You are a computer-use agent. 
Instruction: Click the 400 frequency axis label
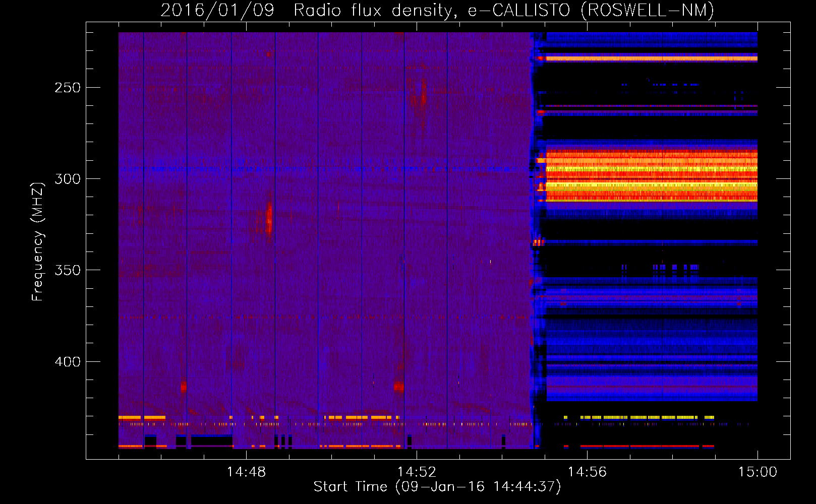68,362
